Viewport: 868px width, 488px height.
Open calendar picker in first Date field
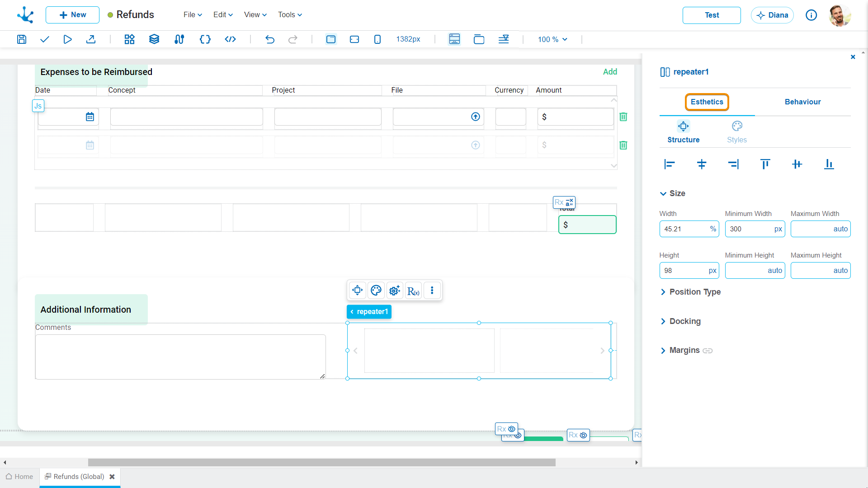[90, 117]
